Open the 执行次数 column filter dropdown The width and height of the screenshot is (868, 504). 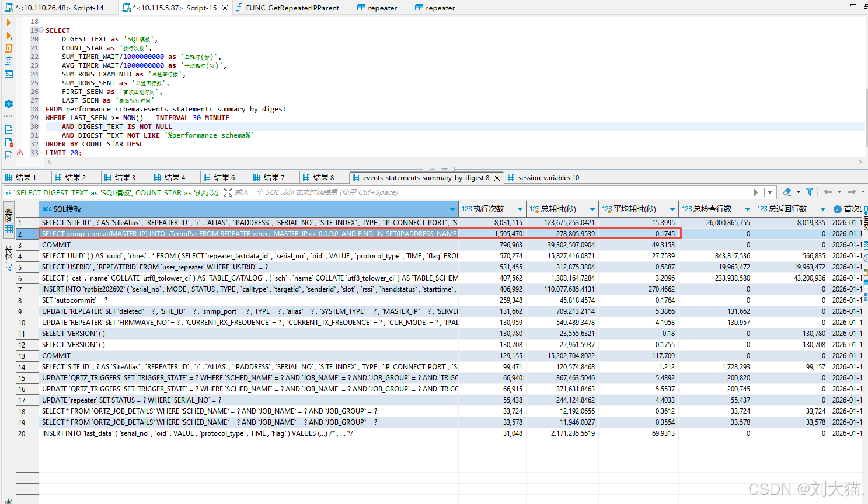click(x=520, y=209)
